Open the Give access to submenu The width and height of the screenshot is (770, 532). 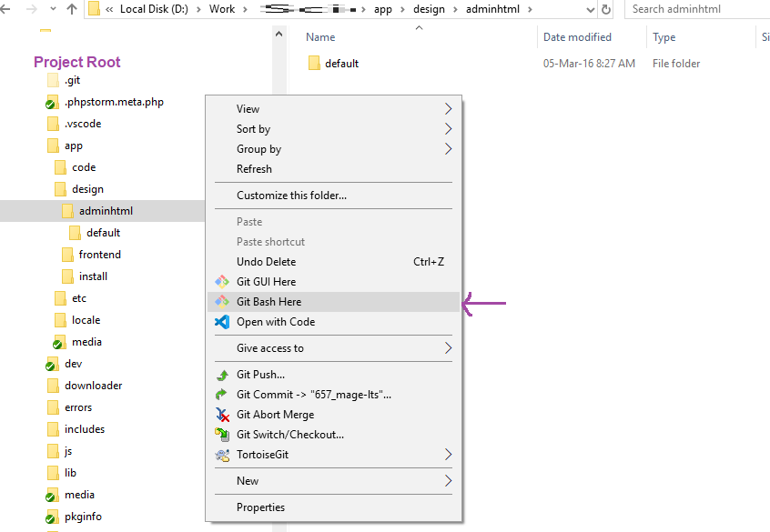448,348
